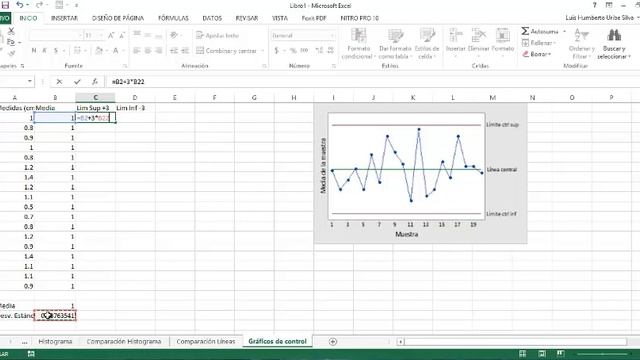This screenshot has height=360, width=640.
Task: Apply underline (S) formatting
Action: click(56, 51)
